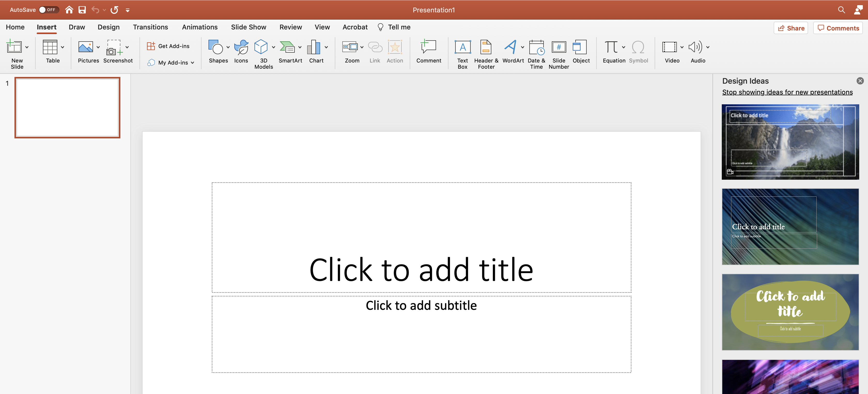
Task: Click the Share button
Action: coord(791,28)
